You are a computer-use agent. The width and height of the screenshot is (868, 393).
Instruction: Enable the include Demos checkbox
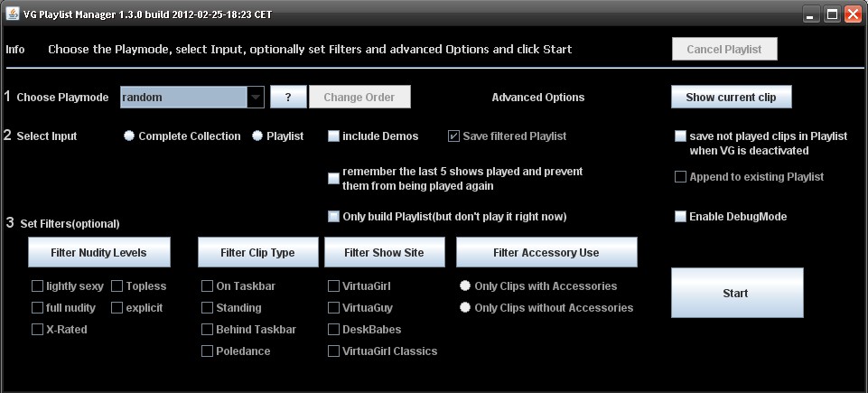coord(333,136)
